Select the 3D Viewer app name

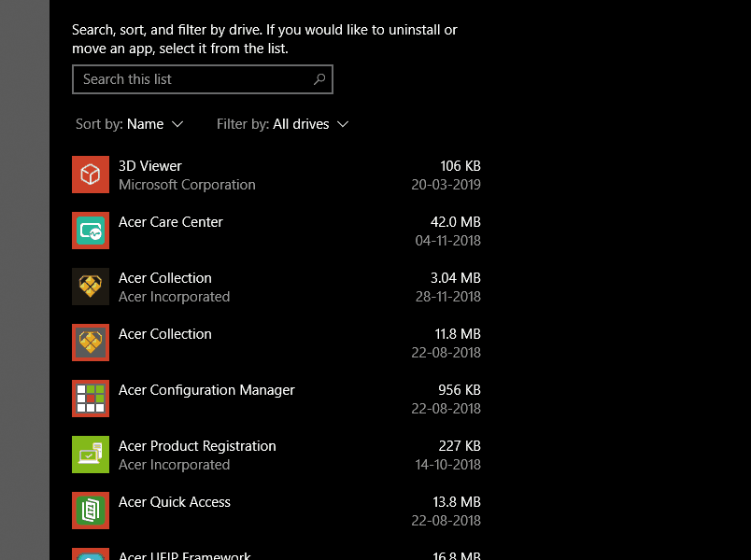(149, 166)
